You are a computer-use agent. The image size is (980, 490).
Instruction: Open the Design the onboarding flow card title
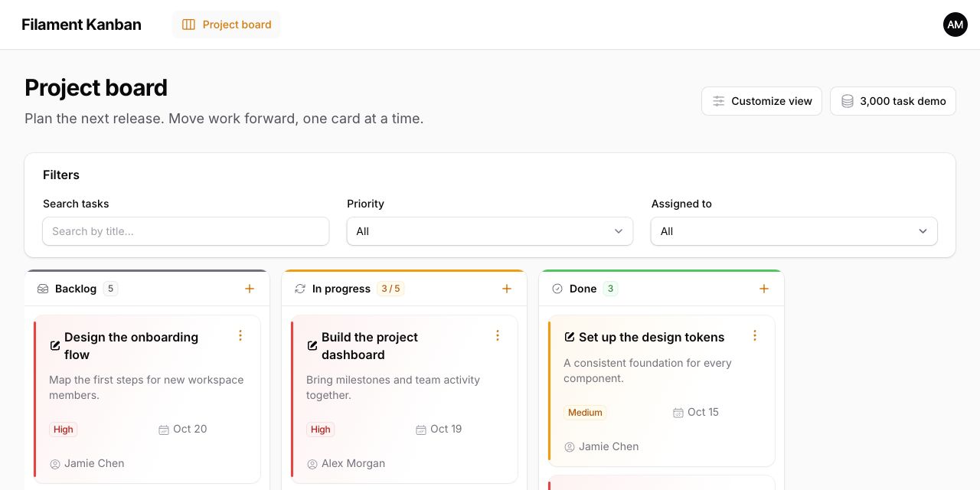(x=131, y=346)
